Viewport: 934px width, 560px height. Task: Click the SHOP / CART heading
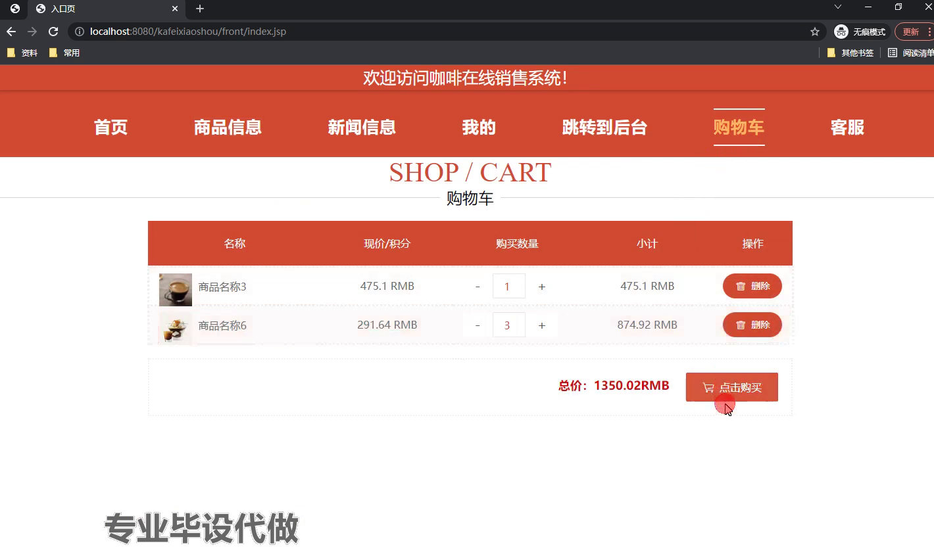[x=470, y=173]
